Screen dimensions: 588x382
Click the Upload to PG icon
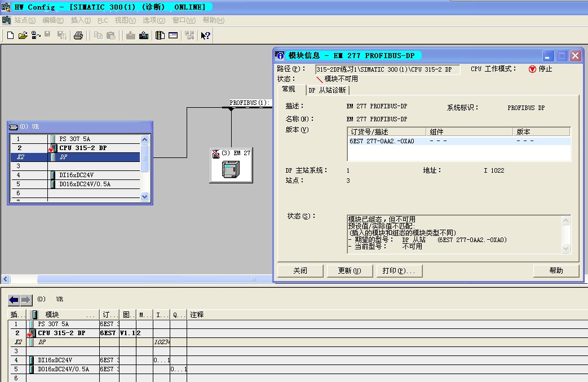click(144, 36)
